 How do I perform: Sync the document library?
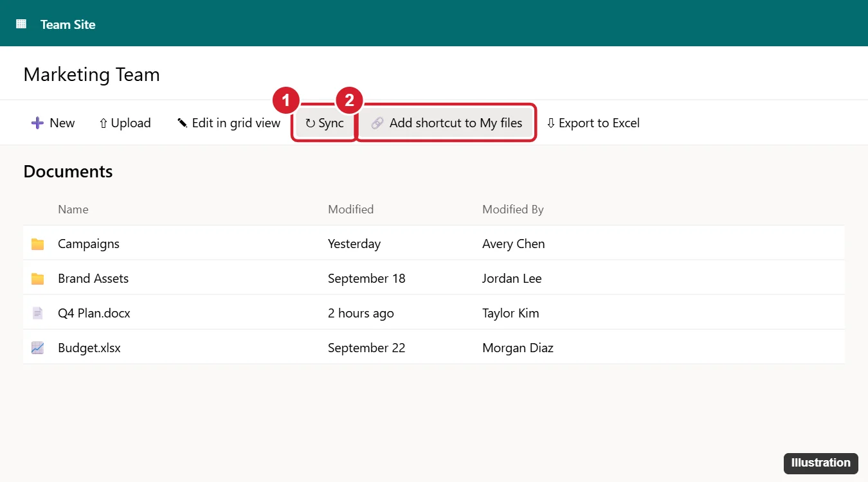click(x=325, y=123)
